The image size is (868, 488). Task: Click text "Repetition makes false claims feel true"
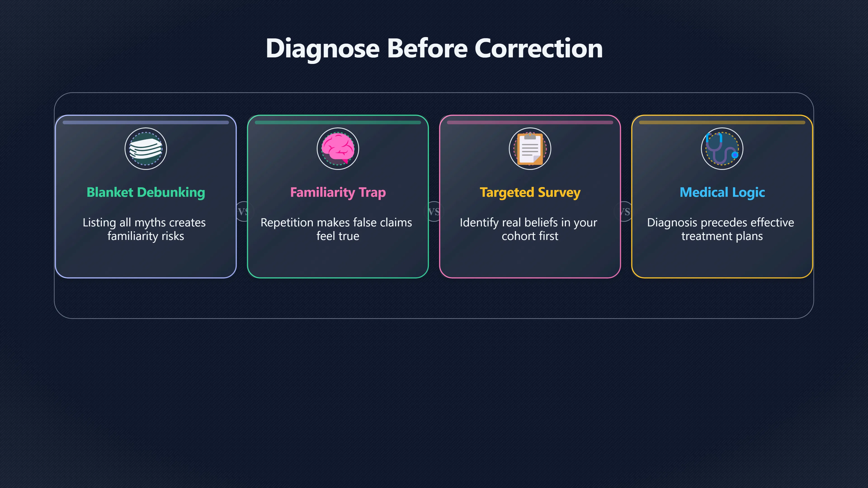click(337, 229)
